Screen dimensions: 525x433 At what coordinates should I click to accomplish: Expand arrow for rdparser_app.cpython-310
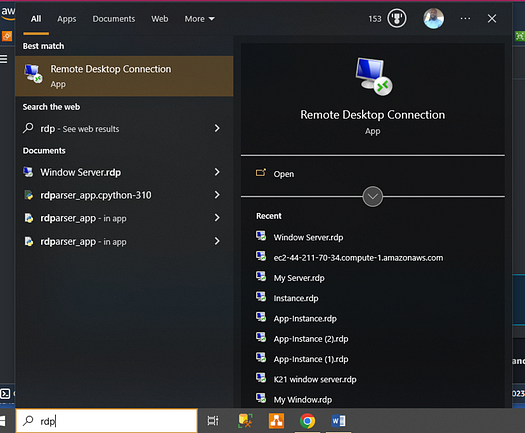(217, 195)
